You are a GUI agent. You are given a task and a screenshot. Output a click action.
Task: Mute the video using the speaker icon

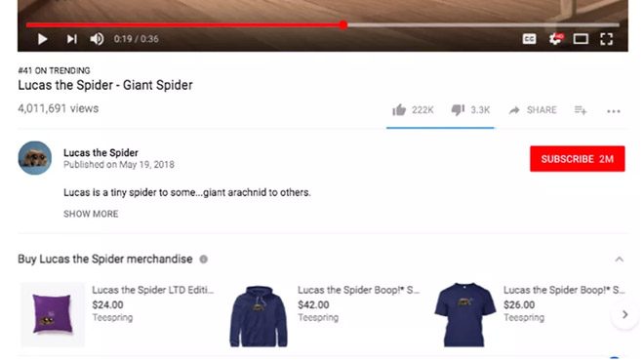97,39
